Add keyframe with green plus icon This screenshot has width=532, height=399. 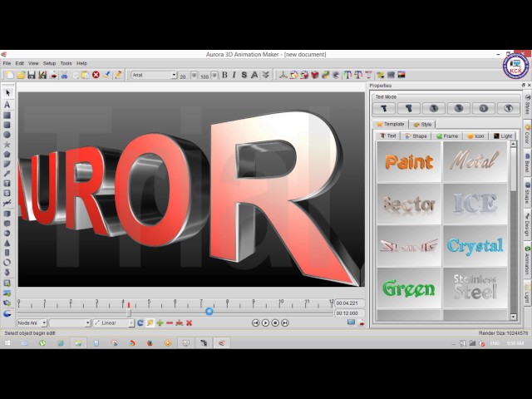160,323
